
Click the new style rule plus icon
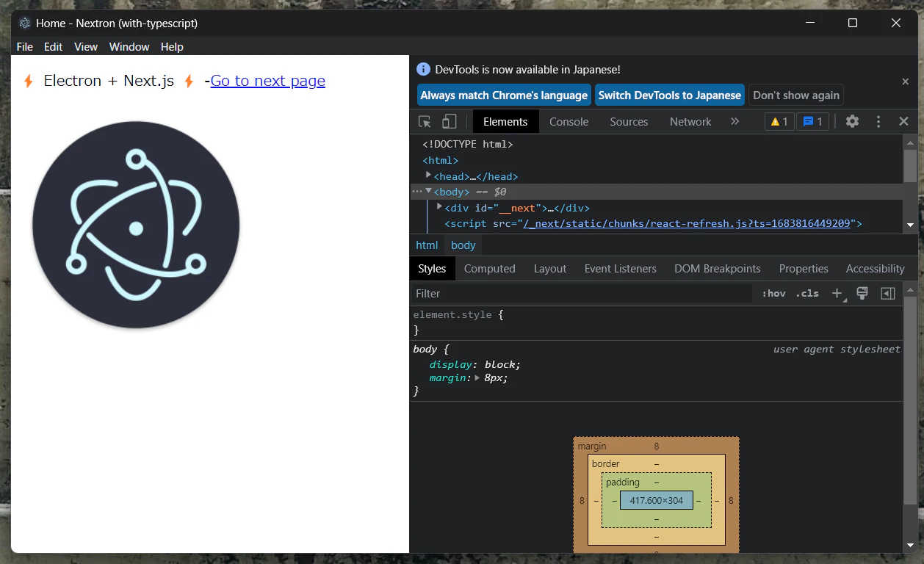838,294
